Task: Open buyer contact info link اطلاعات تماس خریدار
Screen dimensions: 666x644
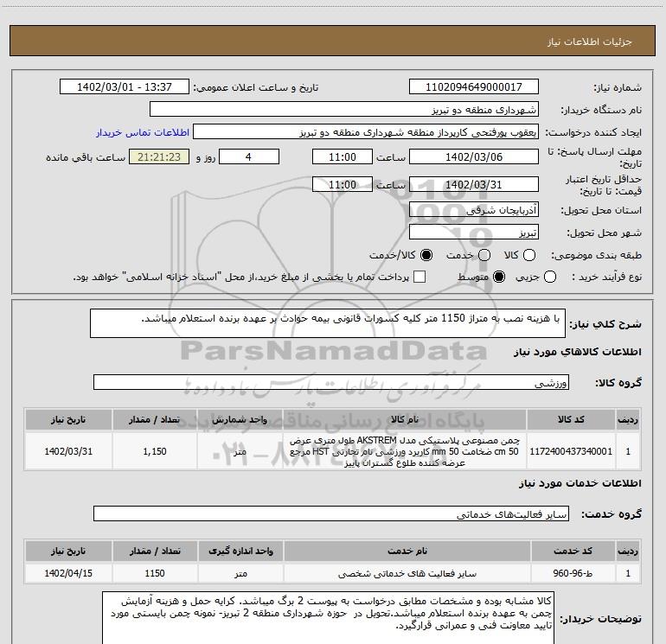Action: point(143,132)
